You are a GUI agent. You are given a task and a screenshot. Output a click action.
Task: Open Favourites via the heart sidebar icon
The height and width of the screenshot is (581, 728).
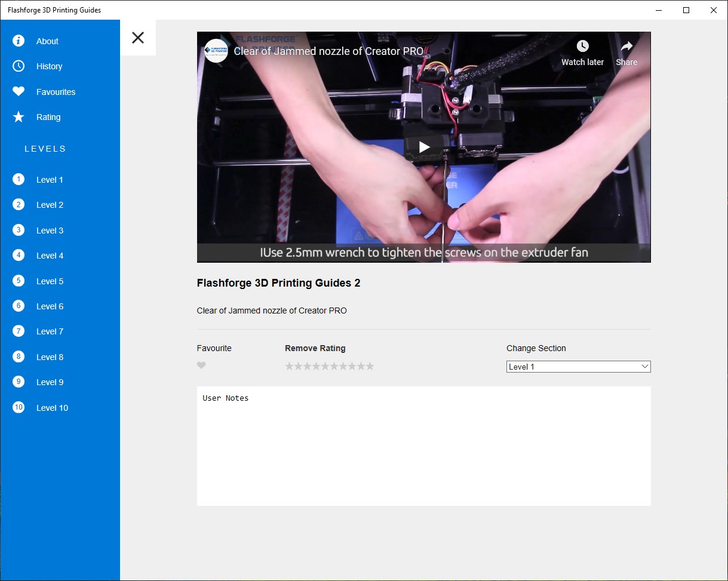click(x=19, y=91)
